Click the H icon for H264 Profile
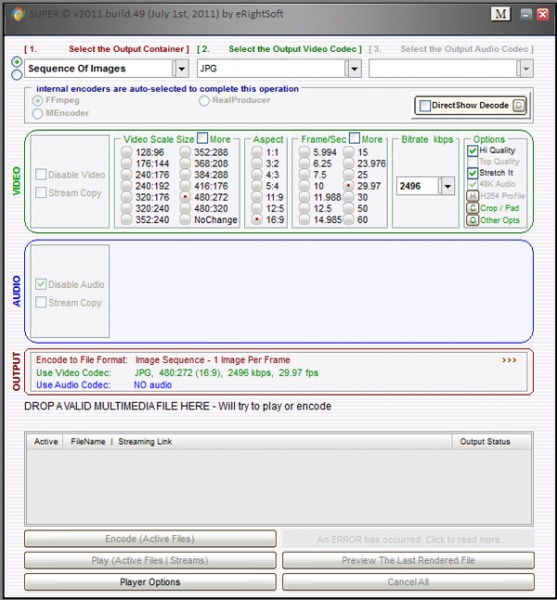Screen dimensions: 557x600 click(472, 196)
